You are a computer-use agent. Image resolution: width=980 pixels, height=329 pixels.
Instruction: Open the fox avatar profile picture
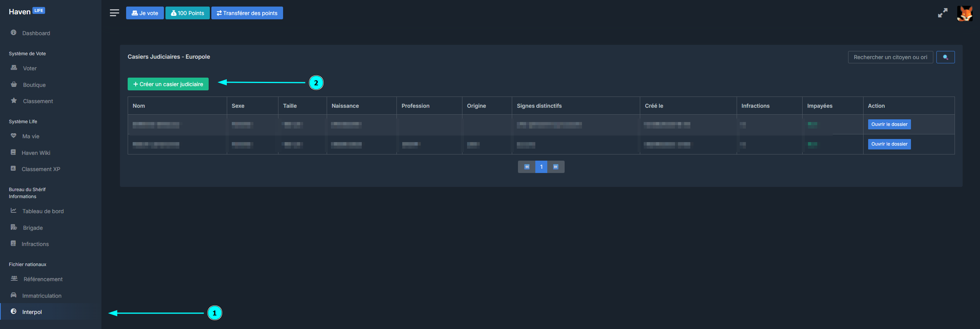point(965,14)
